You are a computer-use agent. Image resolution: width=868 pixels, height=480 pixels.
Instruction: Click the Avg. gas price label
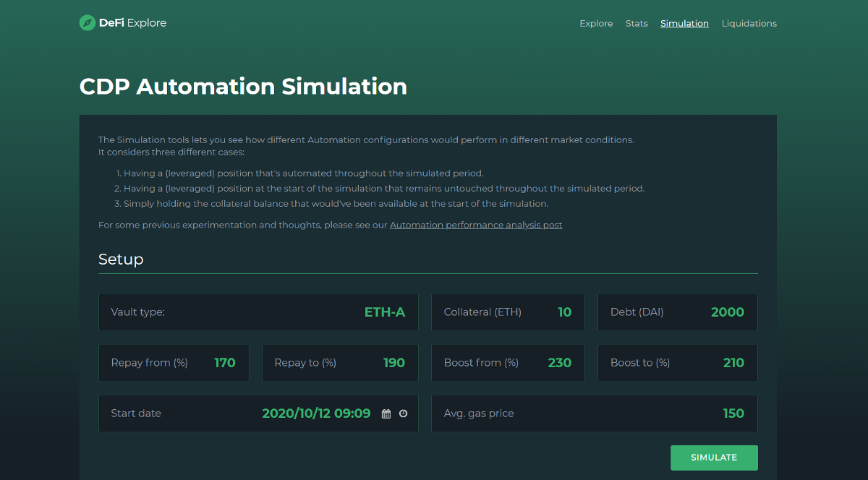479,413
